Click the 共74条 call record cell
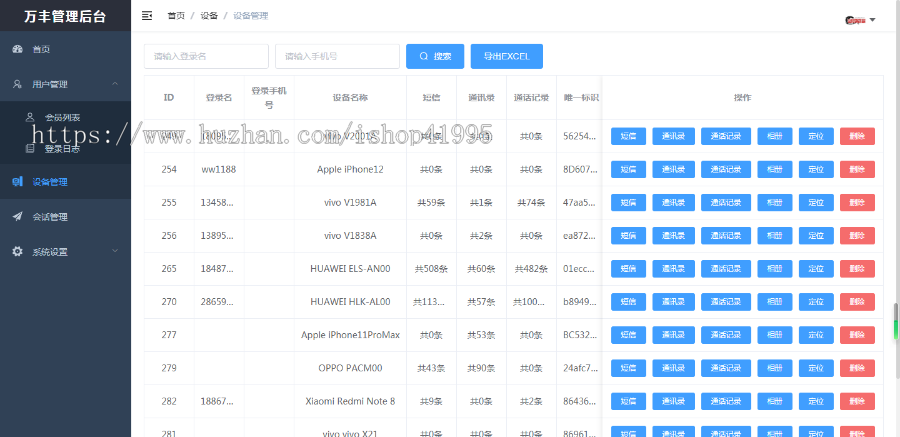The height and width of the screenshot is (437, 900). (x=531, y=203)
